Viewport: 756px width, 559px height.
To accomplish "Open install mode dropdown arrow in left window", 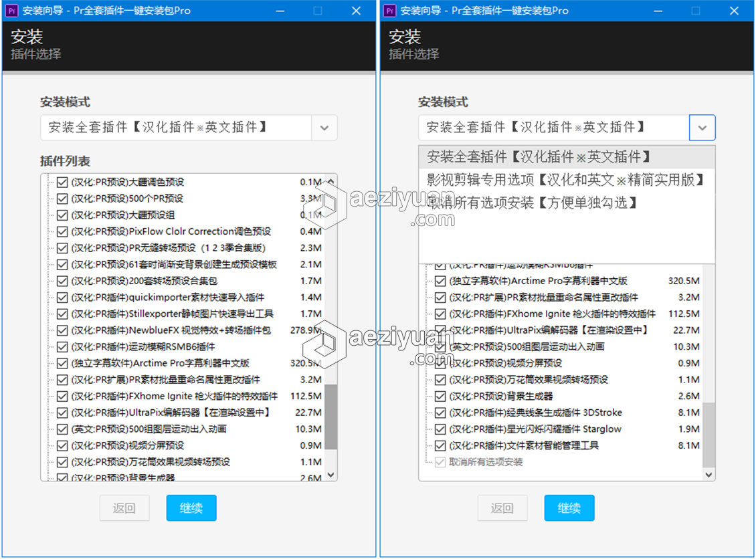I will click(324, 128).
